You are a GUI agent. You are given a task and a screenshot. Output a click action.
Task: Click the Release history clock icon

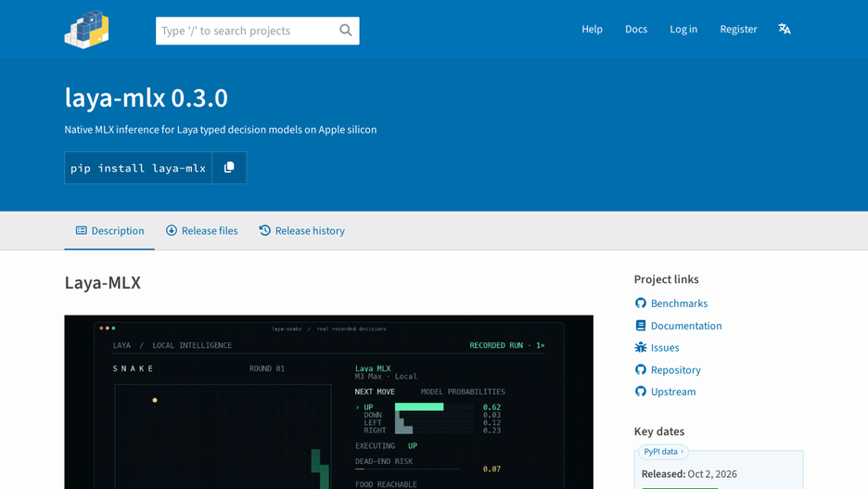coord(265,230)
